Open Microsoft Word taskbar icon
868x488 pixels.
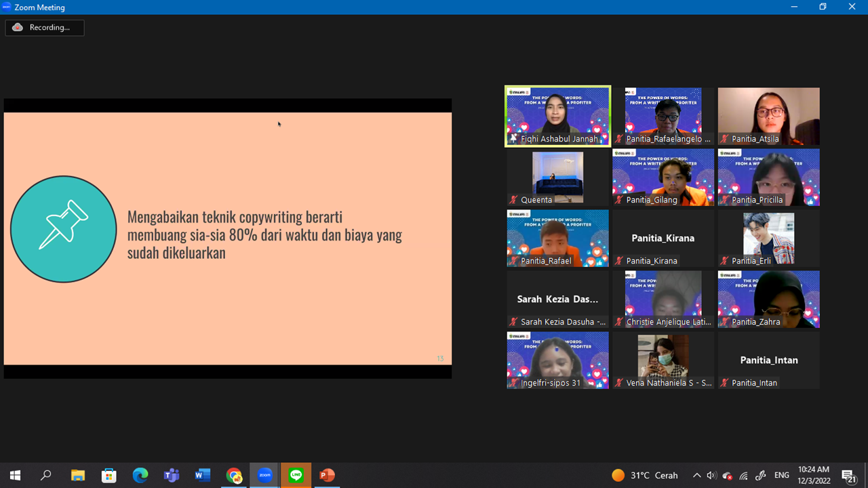click(202, 475)
